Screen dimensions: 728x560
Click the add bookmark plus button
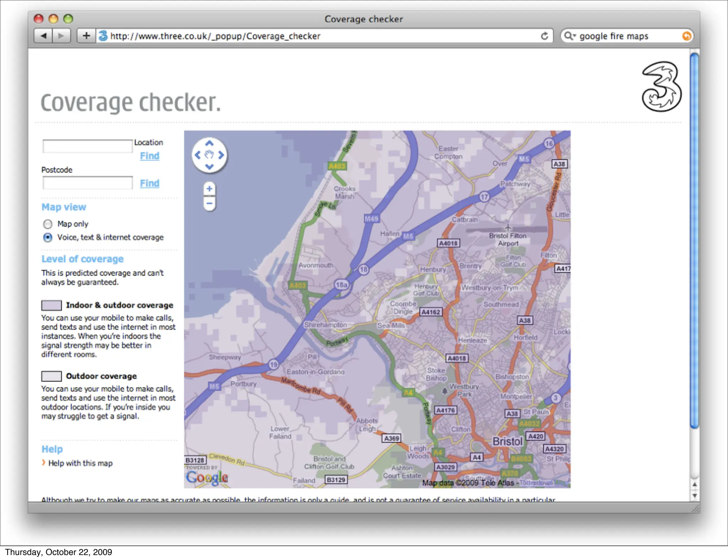(x=86, y=36)
